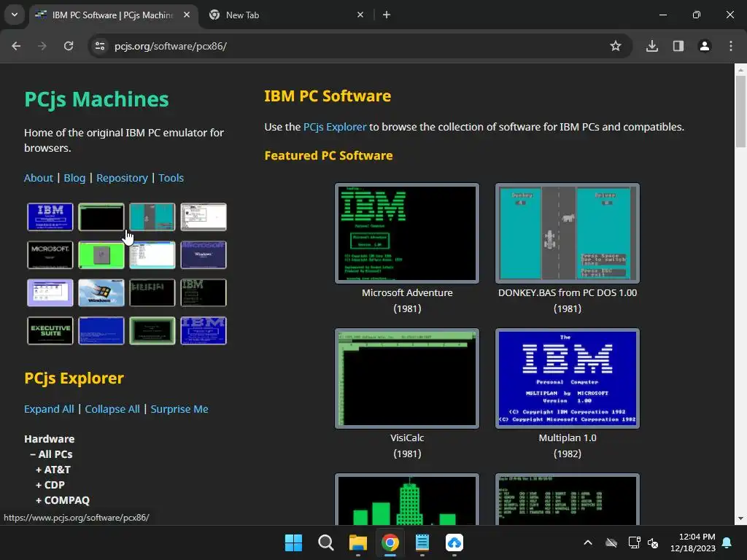The height and width of the screenshot is (560, 747).
Task: Open the Chrome downloads icon
Action: (x=652, y=46)
